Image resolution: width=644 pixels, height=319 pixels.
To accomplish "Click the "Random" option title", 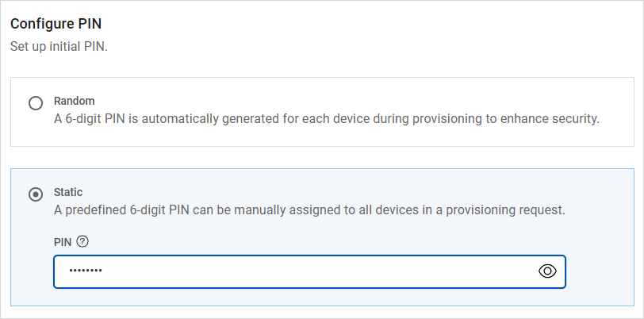I will [x=74, y=101].
